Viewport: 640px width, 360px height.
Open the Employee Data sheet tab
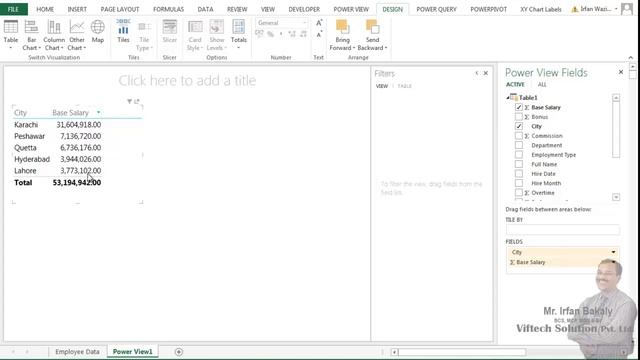coord(77,352)
